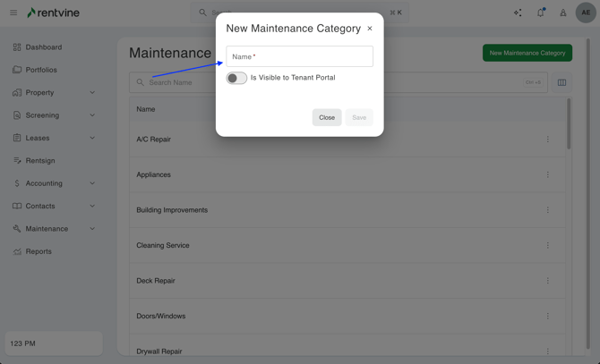Click the AI sparkle icon
Image resolution: width=600 pixels, height=364 pixels.
(518, 13)
